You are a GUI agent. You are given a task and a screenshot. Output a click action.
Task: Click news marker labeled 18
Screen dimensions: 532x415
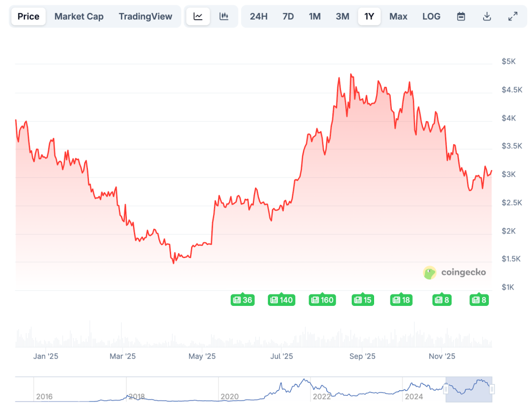click(402, 300)
